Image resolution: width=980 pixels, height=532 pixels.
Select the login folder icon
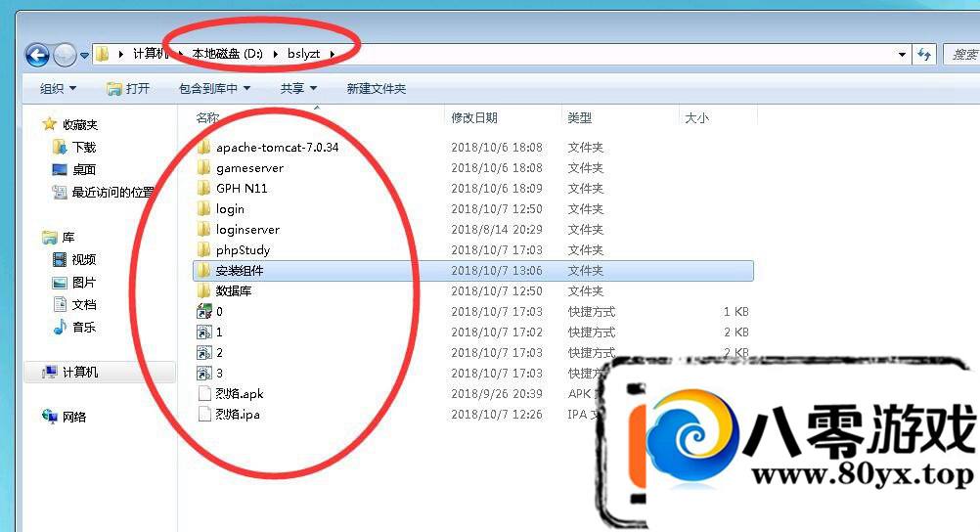point(203,209)
